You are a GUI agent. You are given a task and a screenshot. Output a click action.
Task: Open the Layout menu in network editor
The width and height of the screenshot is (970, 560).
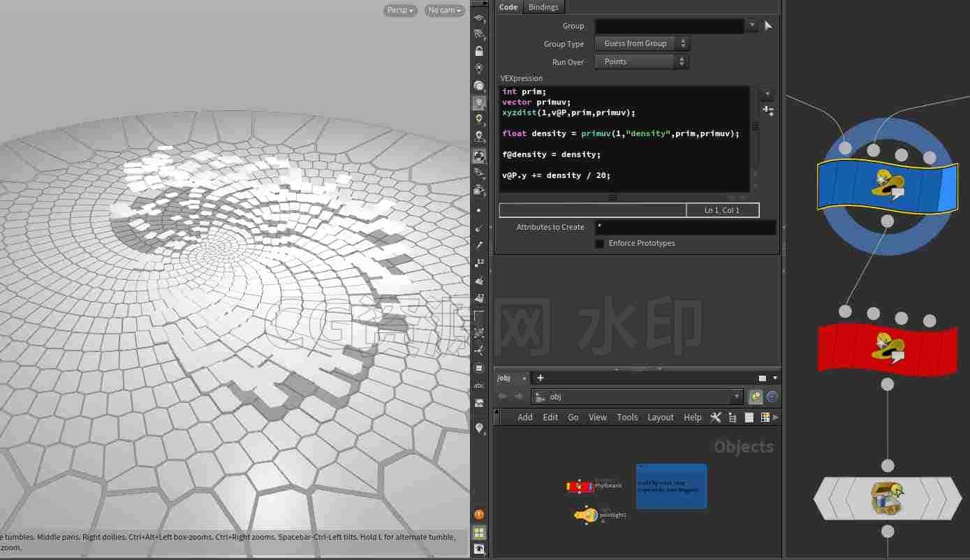[x=661, y=417]
